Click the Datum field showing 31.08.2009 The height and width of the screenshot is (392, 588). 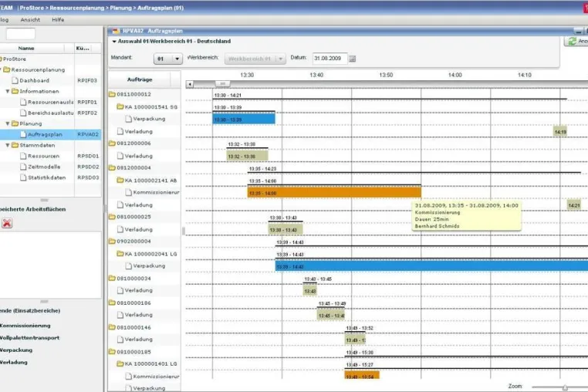tap(329, 59)
